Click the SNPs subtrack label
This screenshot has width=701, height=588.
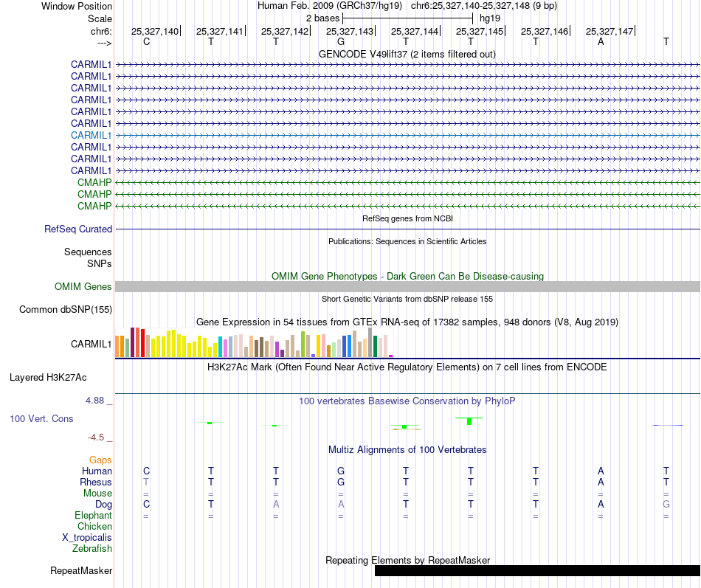pos(100,264)
